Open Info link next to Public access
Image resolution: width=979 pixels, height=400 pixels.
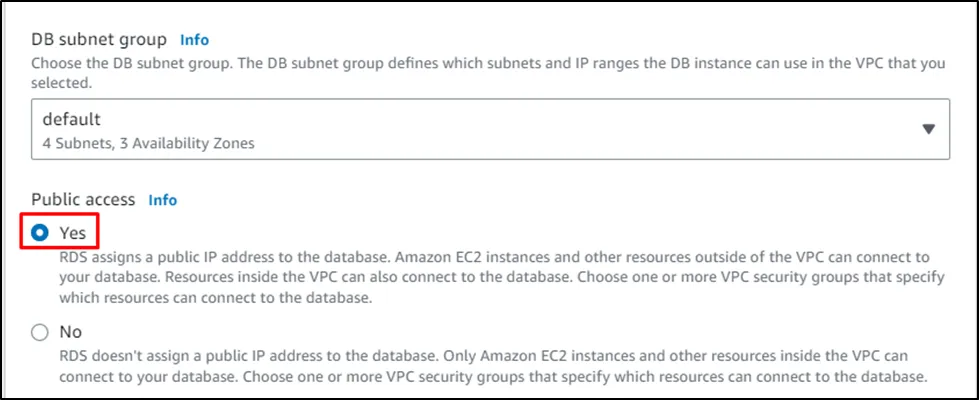[162, 200]
